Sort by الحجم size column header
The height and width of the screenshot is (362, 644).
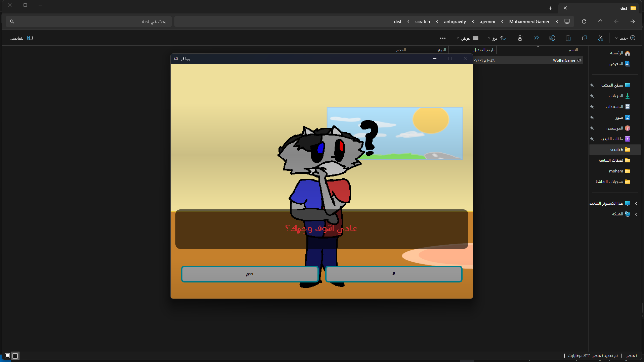(x=401, y=50)
